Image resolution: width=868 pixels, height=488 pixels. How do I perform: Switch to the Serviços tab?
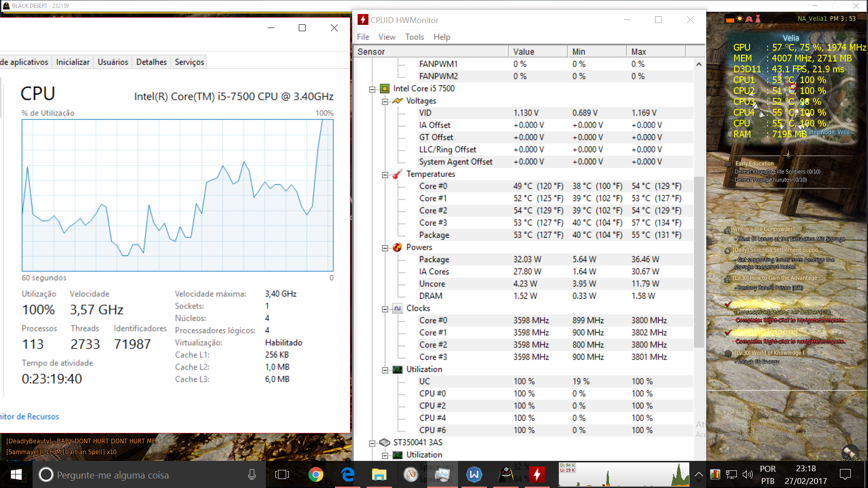pos(189,62)
